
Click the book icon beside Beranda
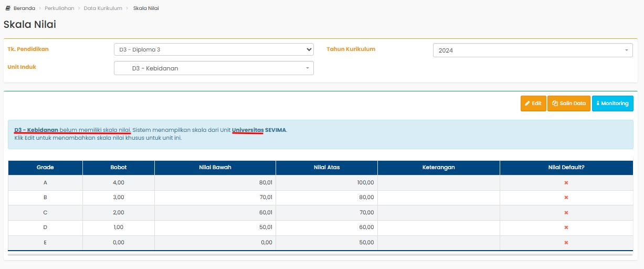pos(7,8)
